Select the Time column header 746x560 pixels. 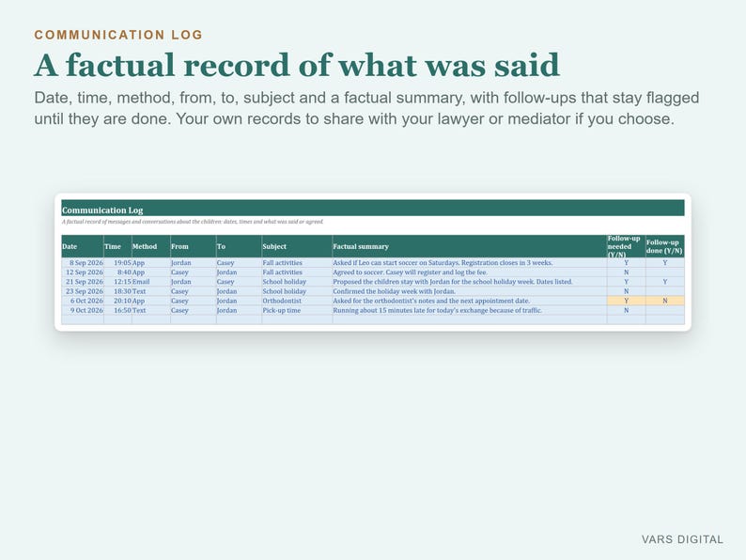pos(117,246)
